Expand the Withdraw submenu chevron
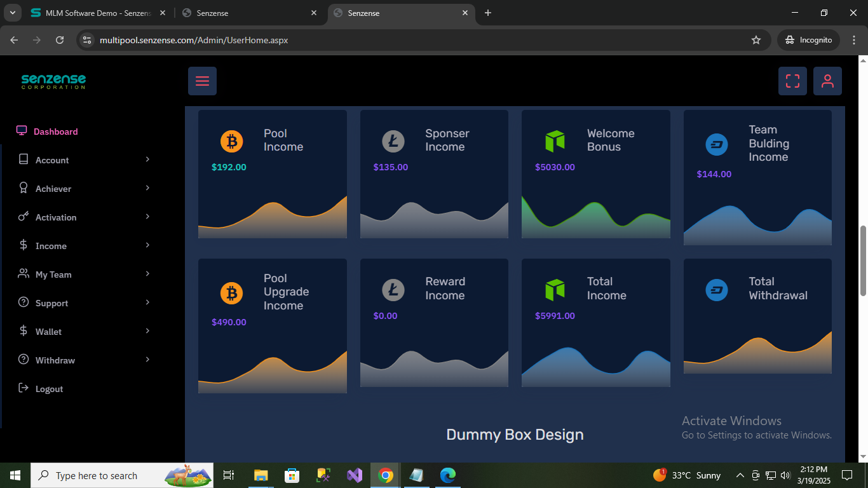 coord(147,360)
